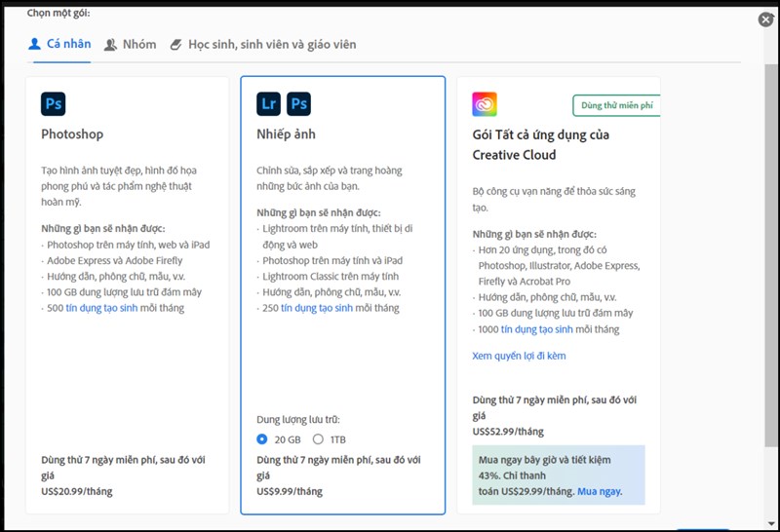Click the US$9.99/tháng price
The image size is (780, 532).
pyautogui.click(x=290, y=491)
